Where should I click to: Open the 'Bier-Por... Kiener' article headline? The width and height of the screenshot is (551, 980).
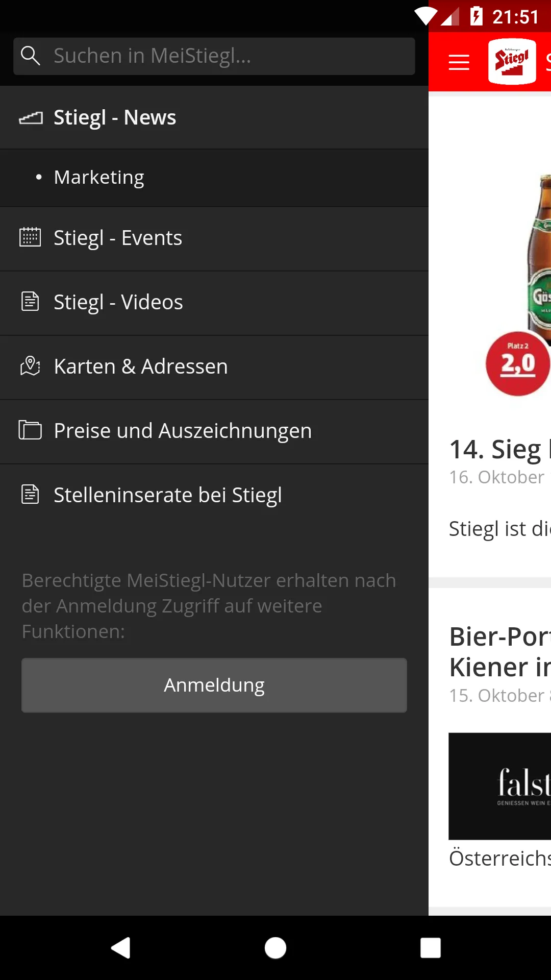click(x=500, y=652)
